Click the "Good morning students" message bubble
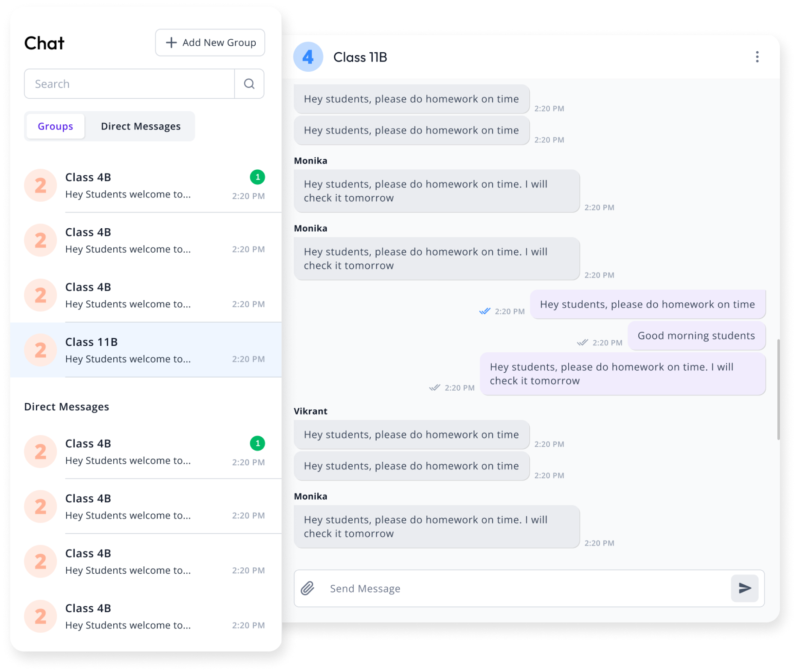The image size is (797, 672). pyautogui.click(x=696, y=336)
